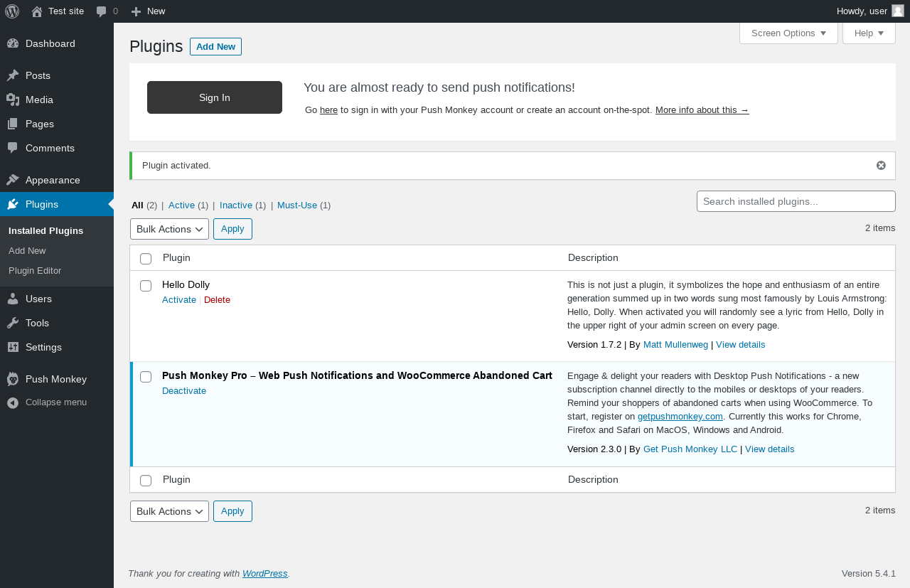Viewport: 910px width, 588px height.
Task: Activate the Hello Dolly plugin
Action: point(179,299)
